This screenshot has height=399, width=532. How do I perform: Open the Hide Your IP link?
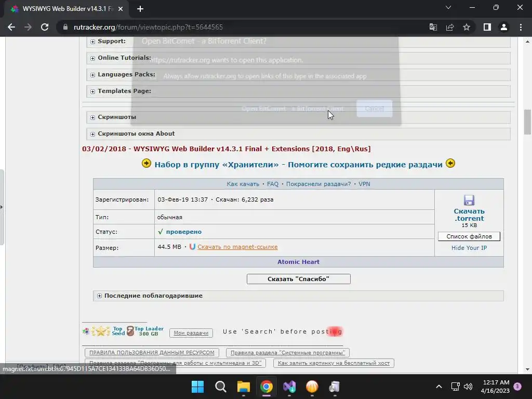[469, 248]
